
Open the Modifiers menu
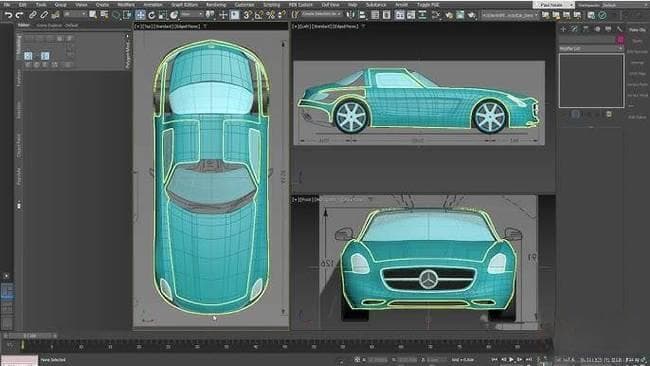[x=126, y=5]
